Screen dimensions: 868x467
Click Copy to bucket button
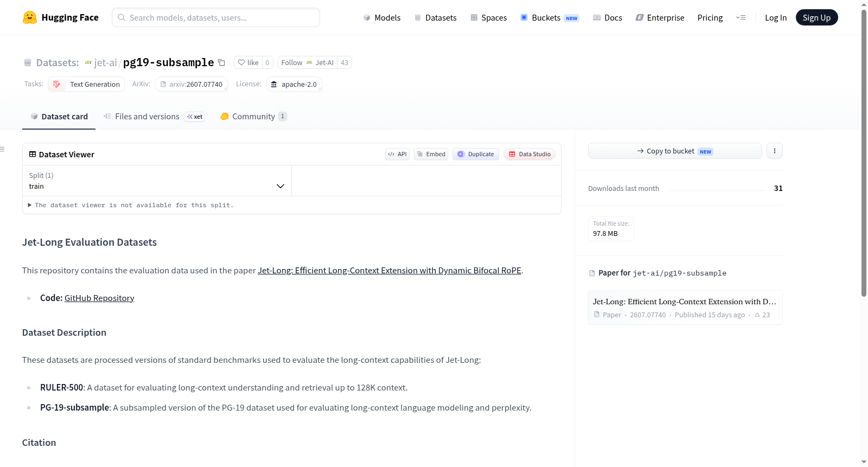pyautogui.click(x=675, y=151)
